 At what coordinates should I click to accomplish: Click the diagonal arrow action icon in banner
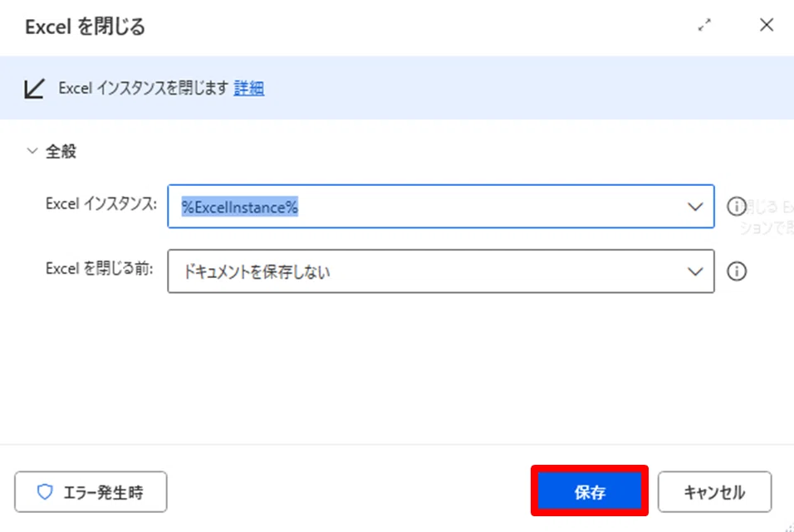click(34, 89)
